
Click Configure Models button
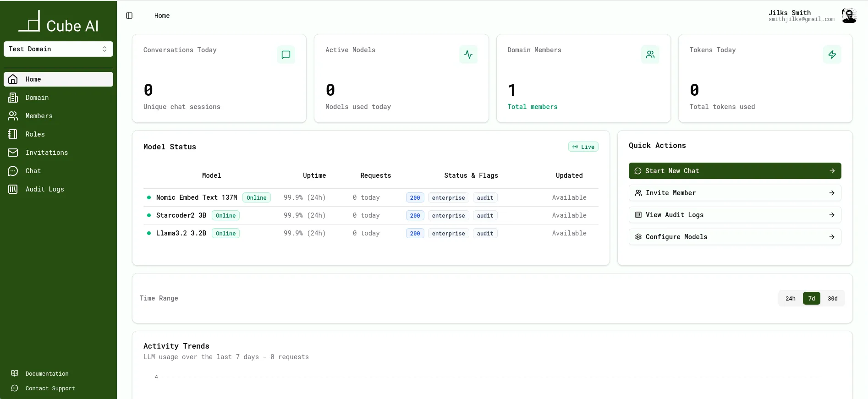coord(735,237)
